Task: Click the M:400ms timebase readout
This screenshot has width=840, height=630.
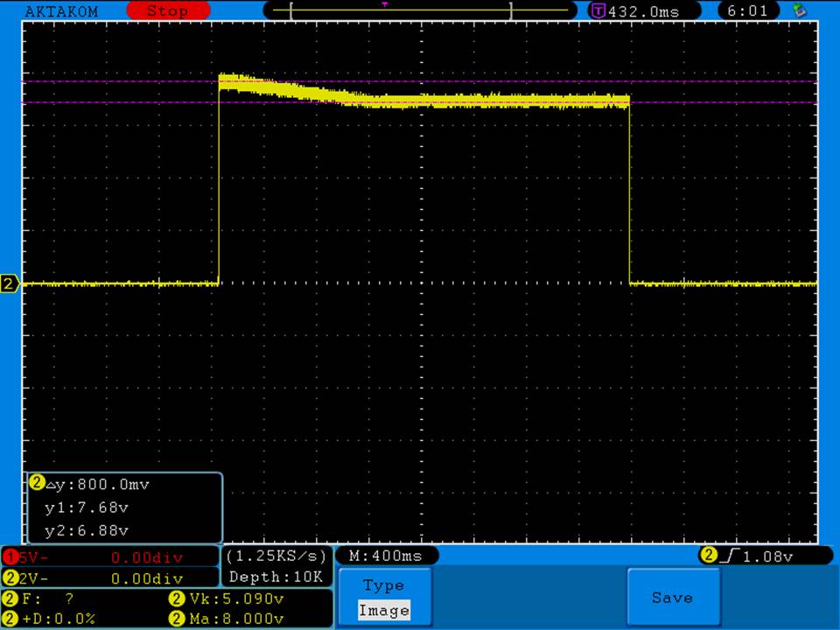Action: coord(386,556)
